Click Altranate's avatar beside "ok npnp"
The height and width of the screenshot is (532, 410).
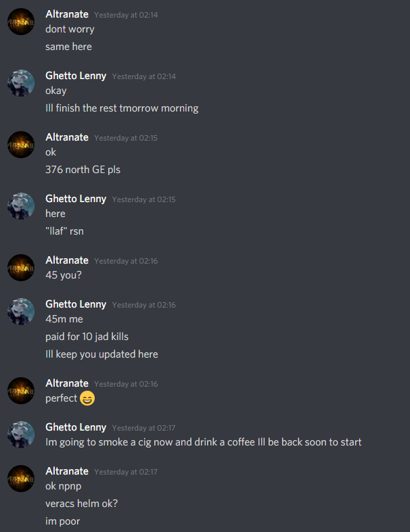pyautogui.click(x=21, y=479)
